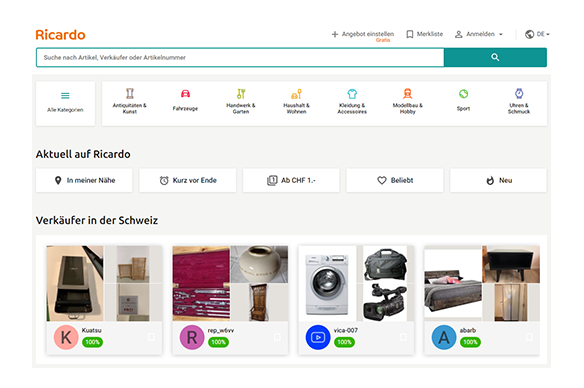Select the Antiquitäten & Kunst category icon
This screenshot has height=388, width=584.
tap(130, 93)
